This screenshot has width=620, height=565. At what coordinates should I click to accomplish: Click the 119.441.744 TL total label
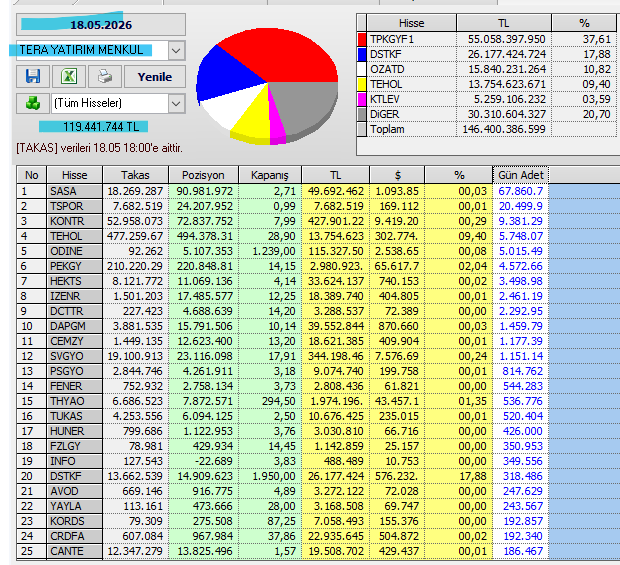[x=101, y=127]
